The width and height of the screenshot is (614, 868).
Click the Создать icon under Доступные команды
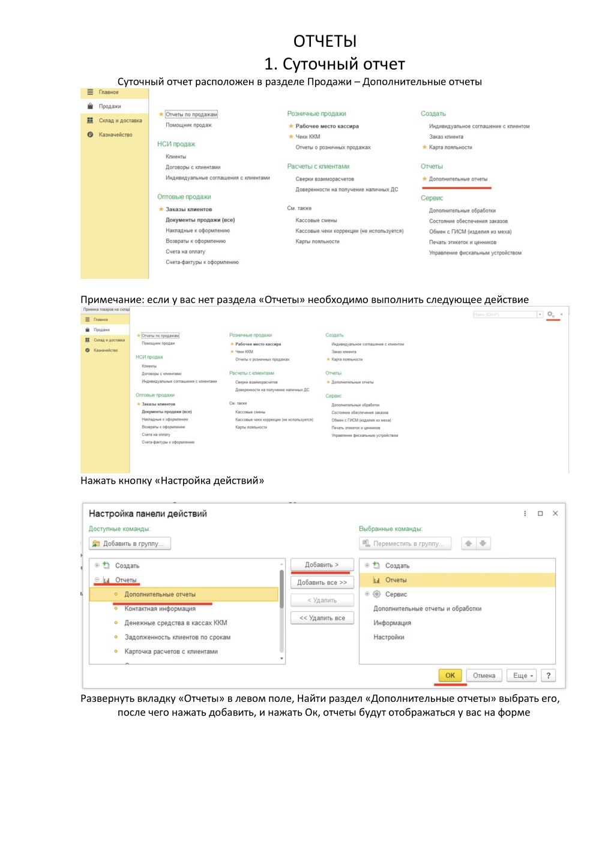click(x=106, y=565)
